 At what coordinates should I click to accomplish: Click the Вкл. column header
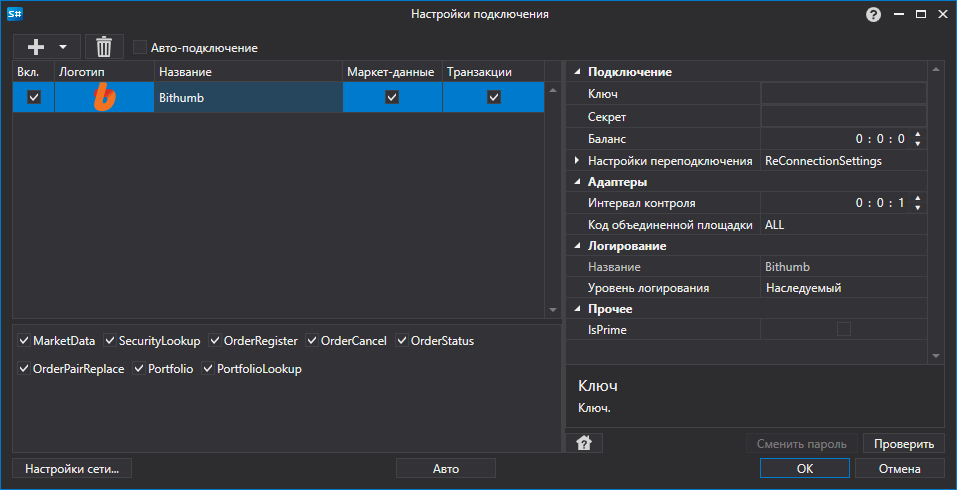pyautogui.click(x=34, y=72)
